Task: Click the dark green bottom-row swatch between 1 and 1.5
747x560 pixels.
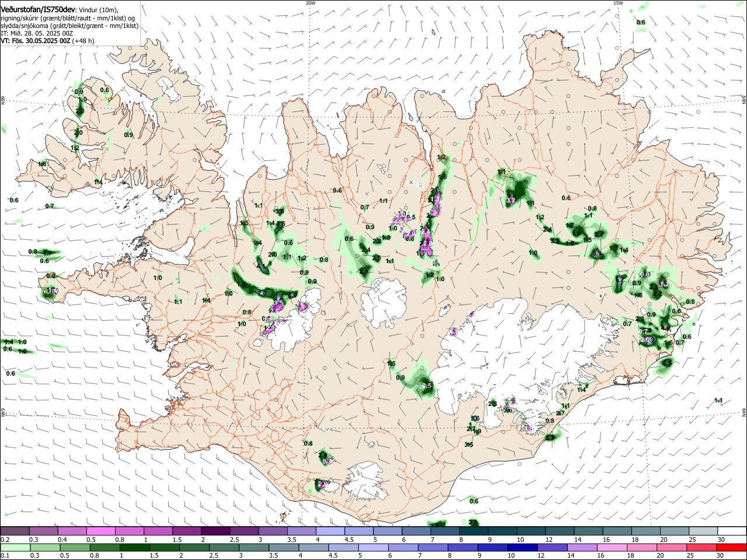Action: [135, 548]
